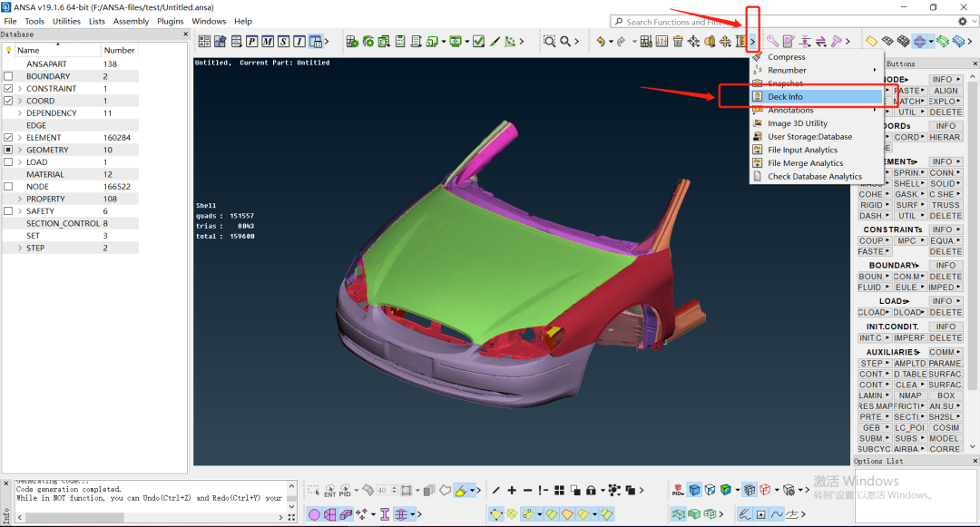Click the black plus icon in bottom toolbar
This screenshot has width=980, height=527.
(512, 490)
